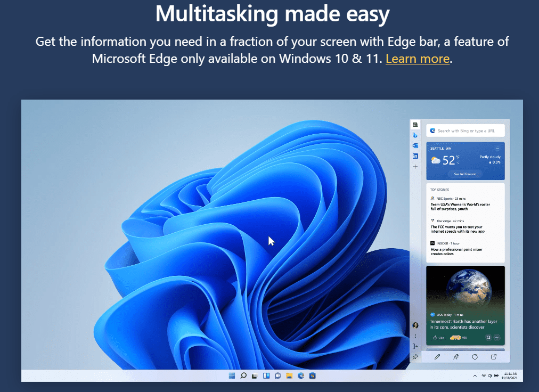This screenshot has width=539, height=392.
Task: Open weather card options menu
Action: (x=497, y=149)
